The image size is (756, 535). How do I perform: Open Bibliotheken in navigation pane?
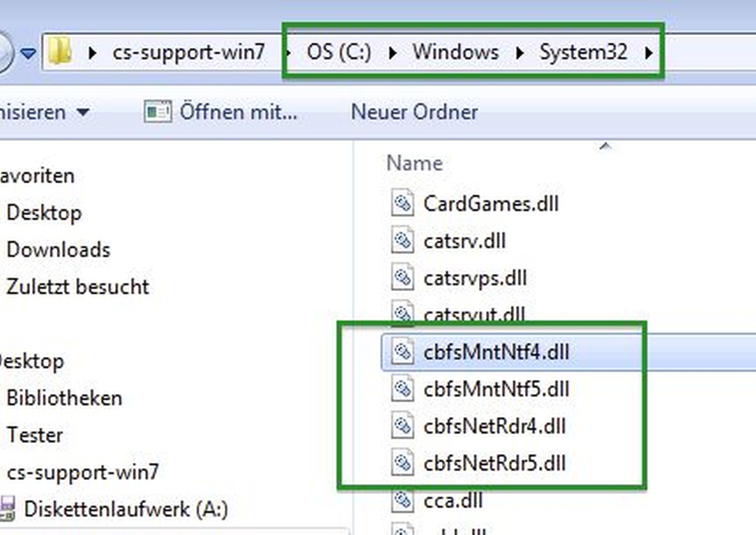[x=64, y=398]
